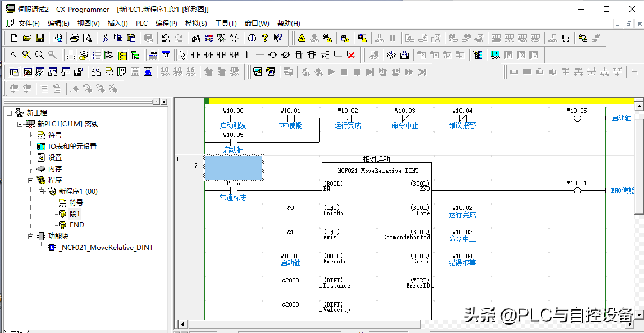Select the new coil tool
Screen dimensions: 644x333
click(x=273, y=55)
